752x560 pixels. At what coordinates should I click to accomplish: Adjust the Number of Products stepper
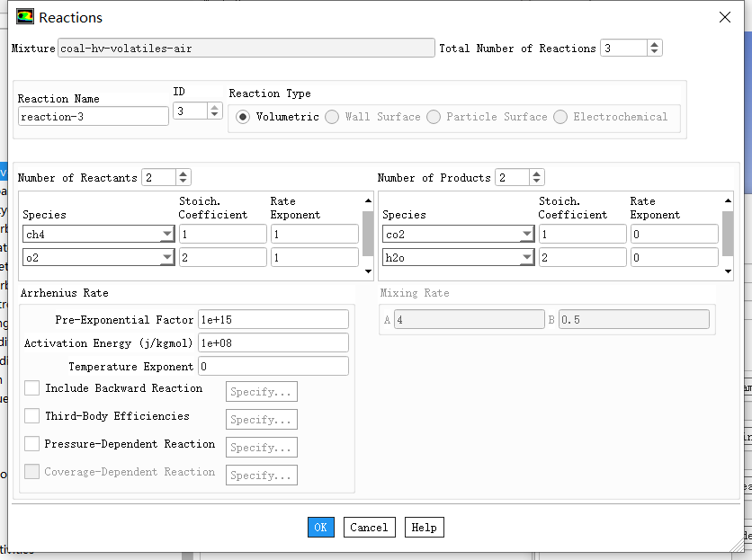click(x=537, y=178)
